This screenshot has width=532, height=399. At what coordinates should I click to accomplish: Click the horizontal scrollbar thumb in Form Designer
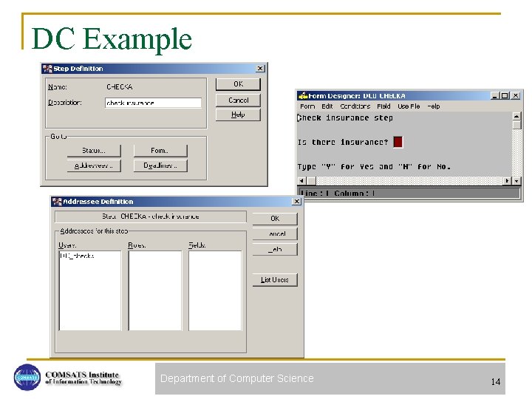311,181
